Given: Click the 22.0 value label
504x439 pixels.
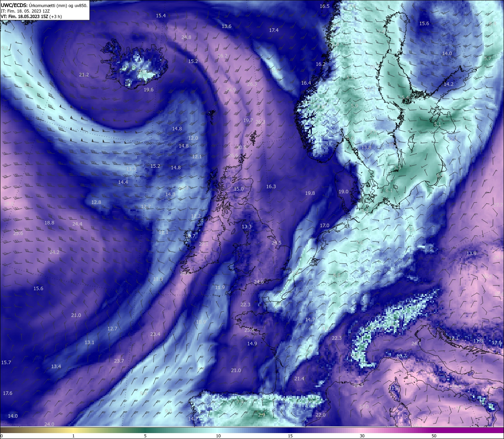Looking at the screenshot, I should [x=321, y=415].
